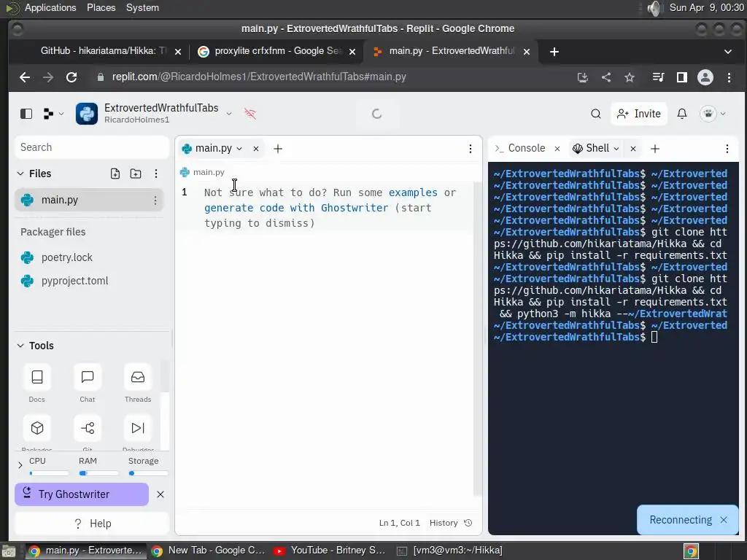Image resolution: width=747 pixels, height=560 pixels.
Task: Expand the CPU RAM Storage resources panel
Action: pyautogui.click(x=20, y=465)
